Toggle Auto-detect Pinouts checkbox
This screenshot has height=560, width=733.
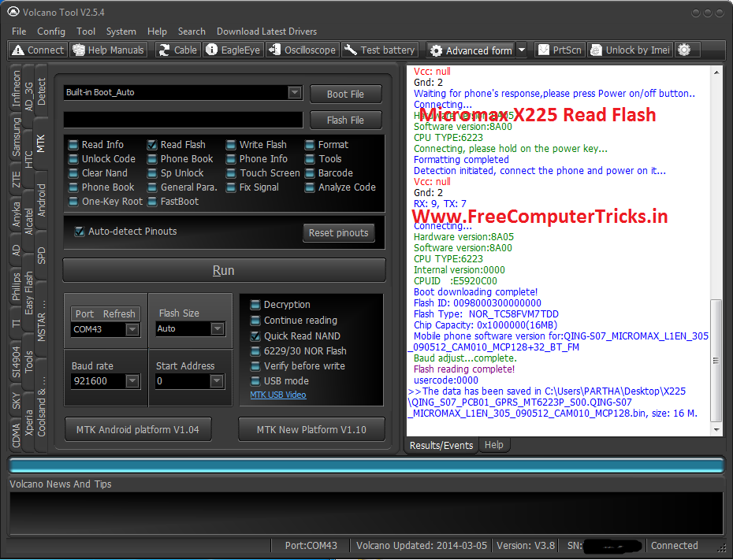click(x=80, y=232)
